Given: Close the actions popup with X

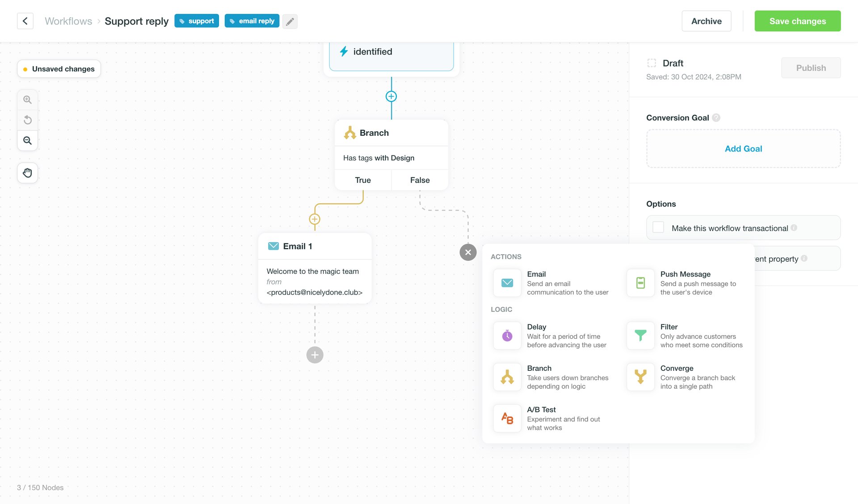Looking at the screenshot, I should tap(468, 252).
